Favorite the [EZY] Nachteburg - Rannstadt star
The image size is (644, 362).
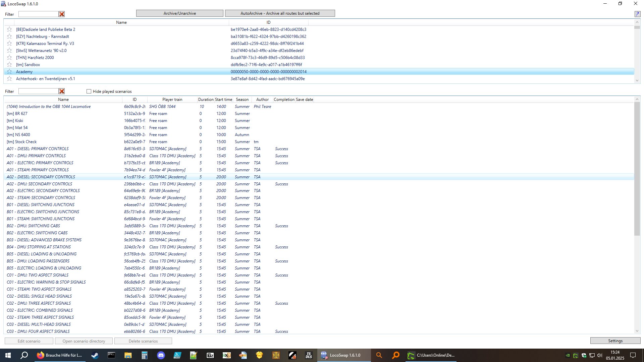[x=9, y=37]
